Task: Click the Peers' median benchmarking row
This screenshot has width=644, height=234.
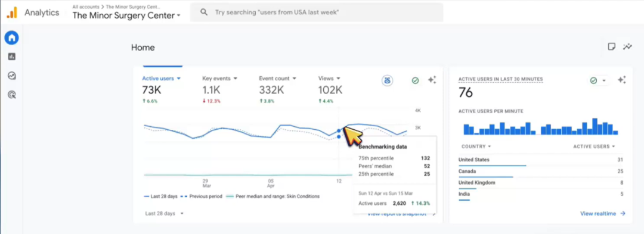Action: (394, 166)
